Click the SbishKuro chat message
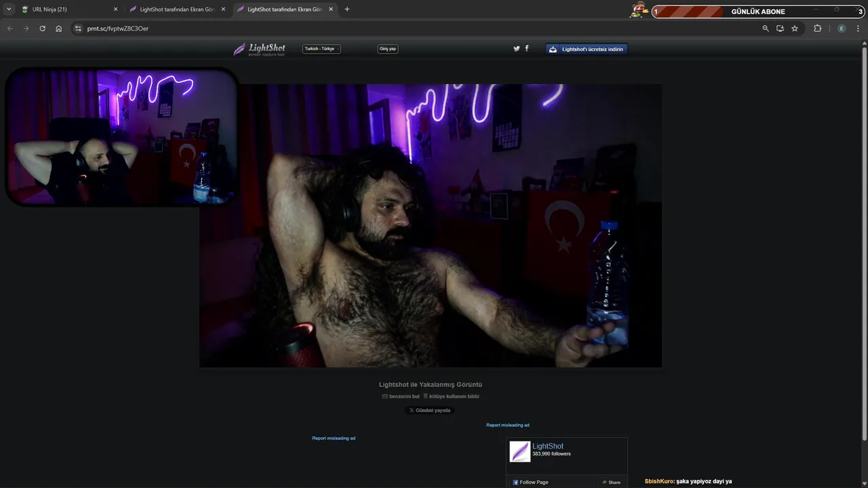The width and height of the screenshot is (868, 488). (x=688, y=481)
